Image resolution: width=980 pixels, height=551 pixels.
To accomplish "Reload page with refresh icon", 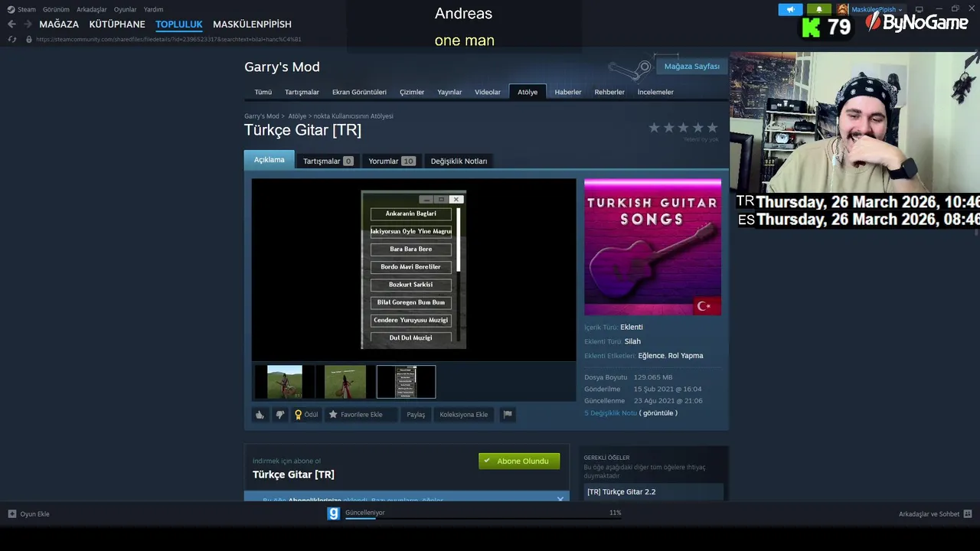I will [x=12, y=39].
